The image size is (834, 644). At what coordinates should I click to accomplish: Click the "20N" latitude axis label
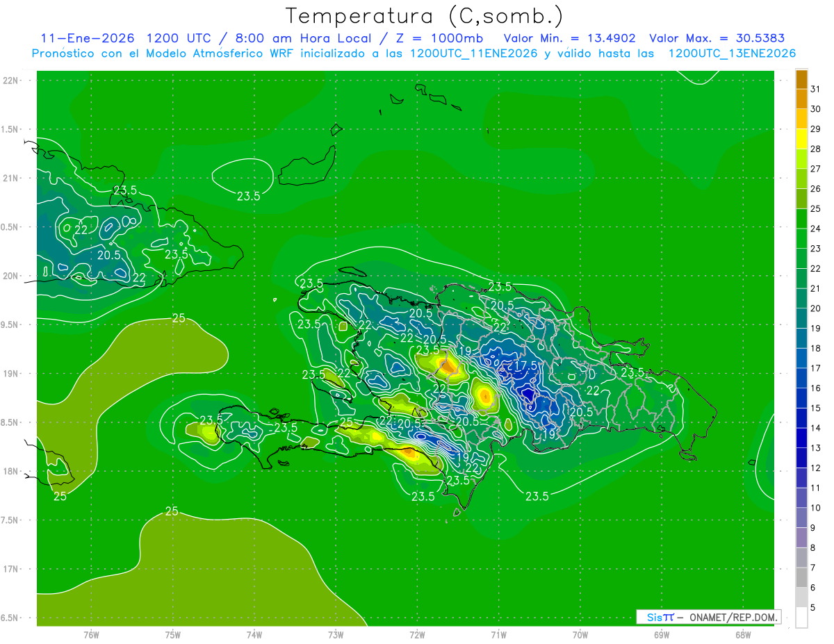click(x=11, y=276)
